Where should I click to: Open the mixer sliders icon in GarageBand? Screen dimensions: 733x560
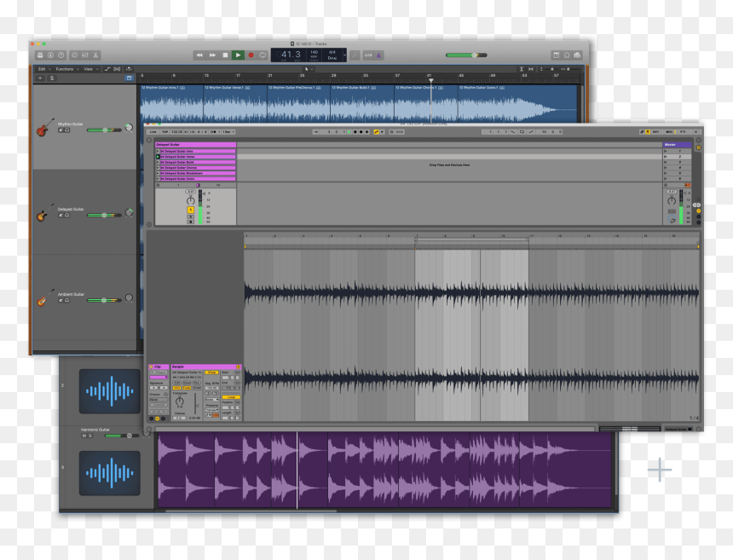tap(85, 55)
